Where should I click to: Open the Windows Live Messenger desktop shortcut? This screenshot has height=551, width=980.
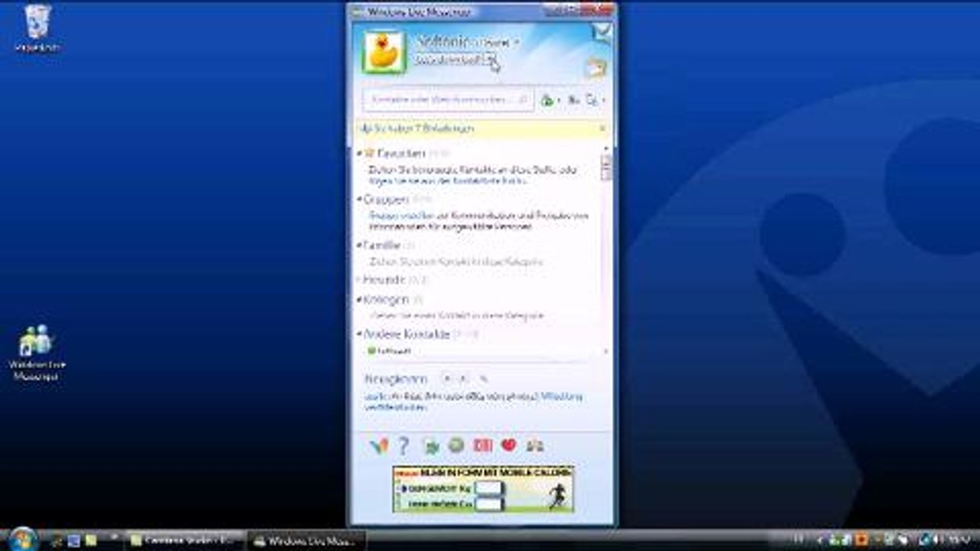coord(36,353)
